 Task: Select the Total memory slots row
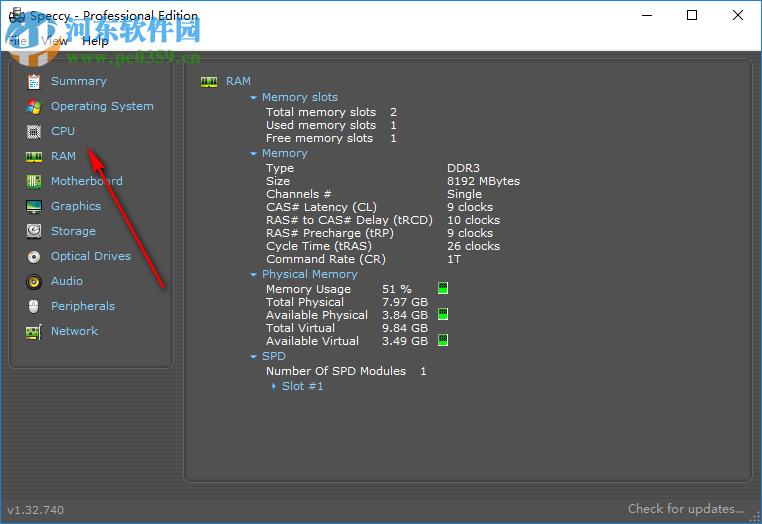(331, 112)
